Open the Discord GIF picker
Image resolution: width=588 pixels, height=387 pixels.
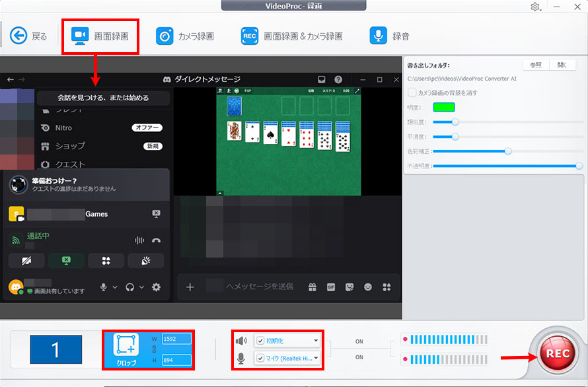click(x=331, y=287)
